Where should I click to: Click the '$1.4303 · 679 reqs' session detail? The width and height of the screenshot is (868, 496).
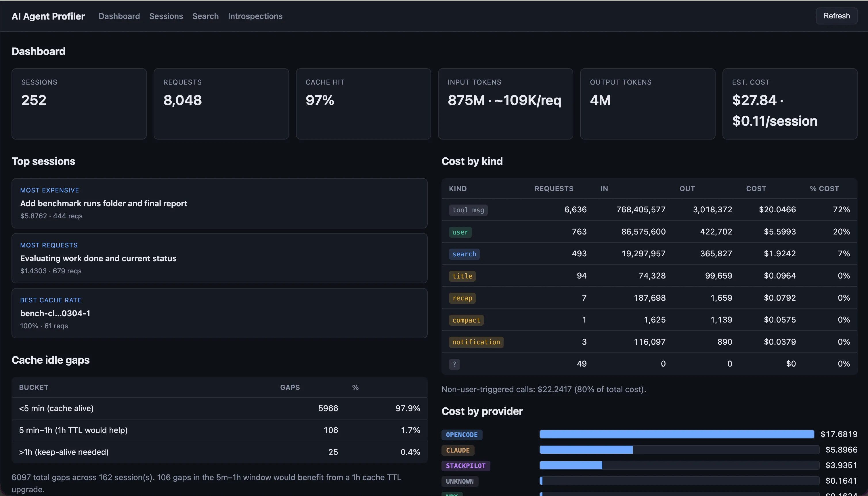point(51,271)
